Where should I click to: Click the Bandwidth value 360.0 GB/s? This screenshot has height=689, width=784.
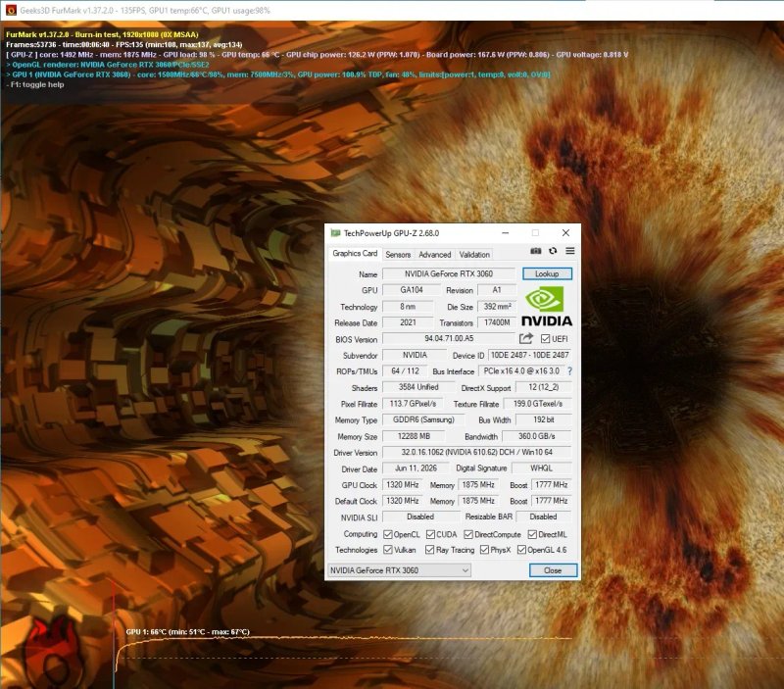click(536, 436)
